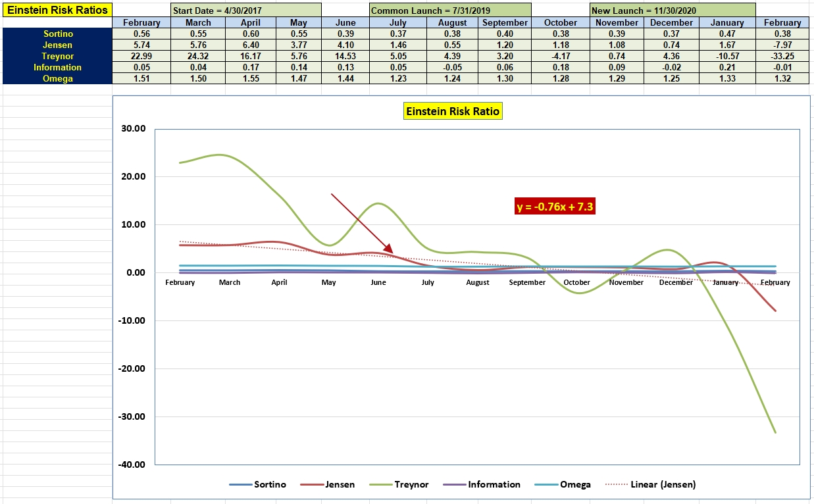This screenshot has width=814, height=504.
Task: Click the Jensen row header
Action: coord(57,45)
